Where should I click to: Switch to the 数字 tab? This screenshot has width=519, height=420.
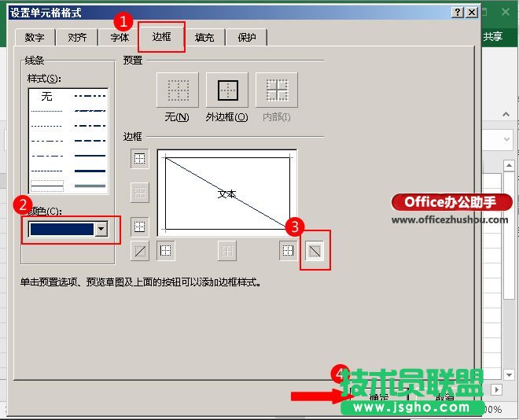(35, 37)
